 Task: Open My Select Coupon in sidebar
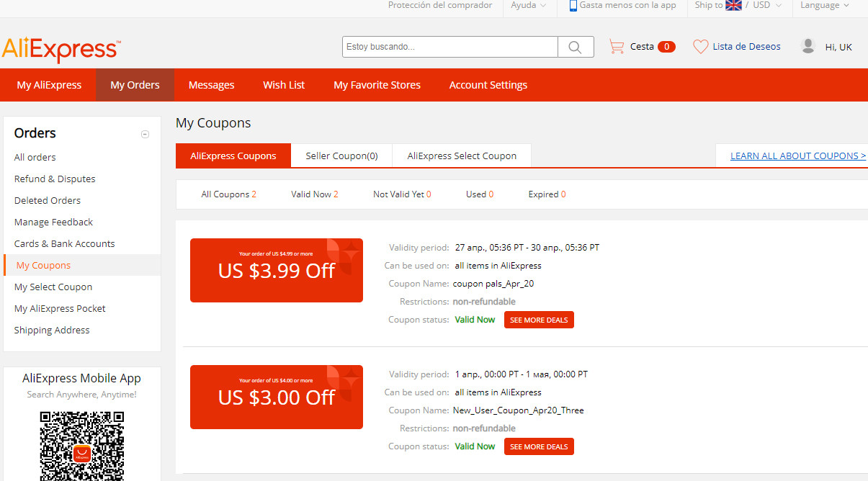(x=53, y=287)
